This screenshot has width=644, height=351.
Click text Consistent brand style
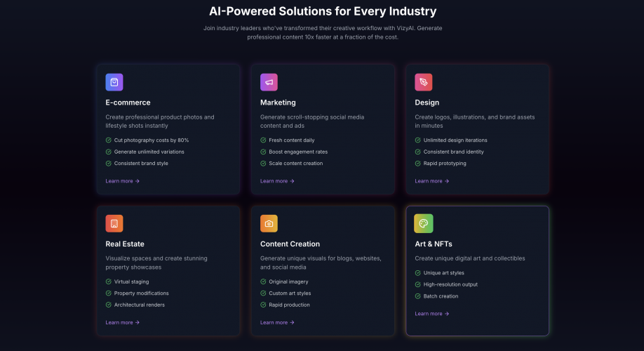[x=141, y=163]
